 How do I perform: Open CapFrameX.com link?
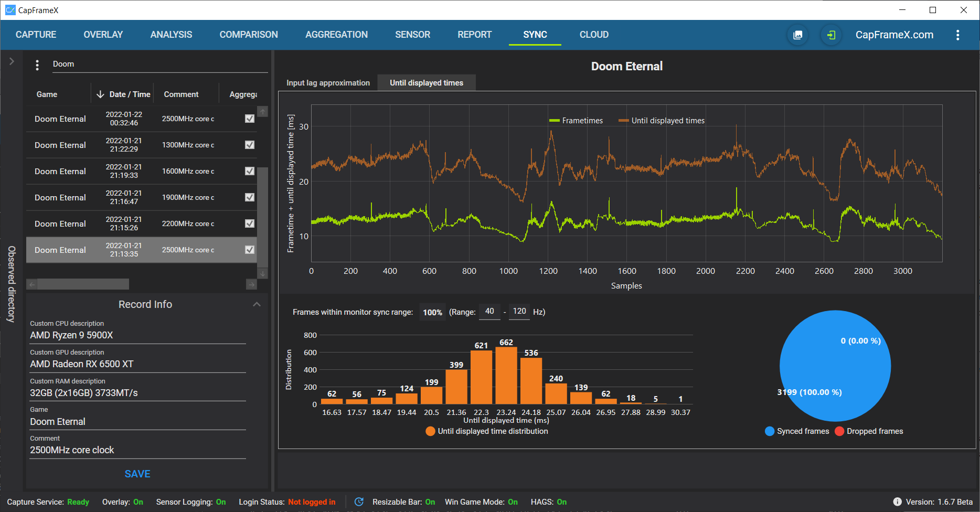point(894,35)
